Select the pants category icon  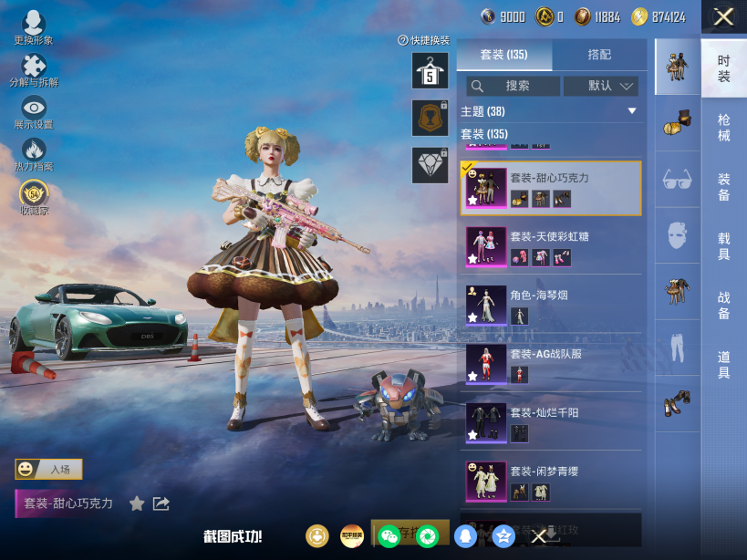pos(677,347)
